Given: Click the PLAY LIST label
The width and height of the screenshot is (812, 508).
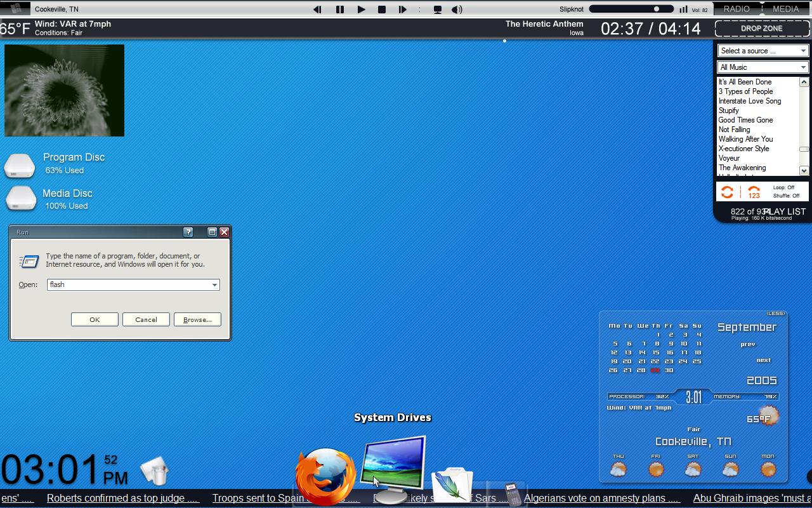Looking at the screenshot, I should point(785,211).
